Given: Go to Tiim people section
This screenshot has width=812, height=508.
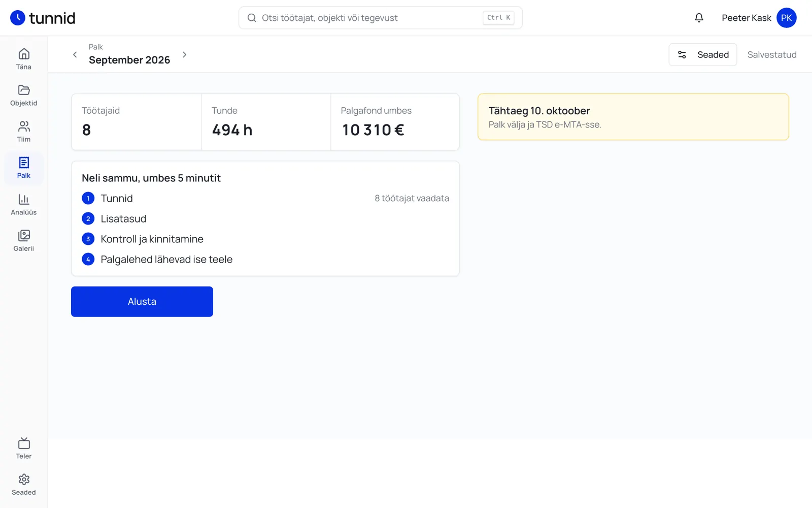Looking at the screenshot, I should point(24,132).
